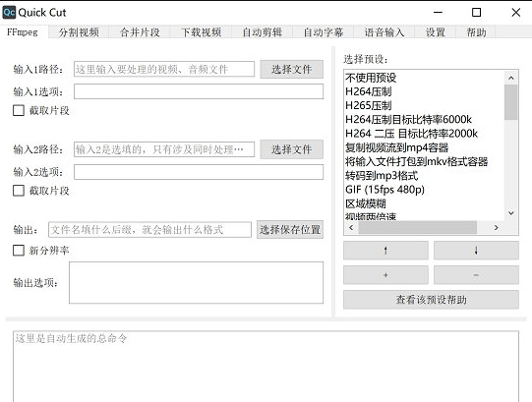The height and width of the screenshot is (402, 532).
Task: Enable 截取片段 checkbox under input 2
Action: coord(19,191)
